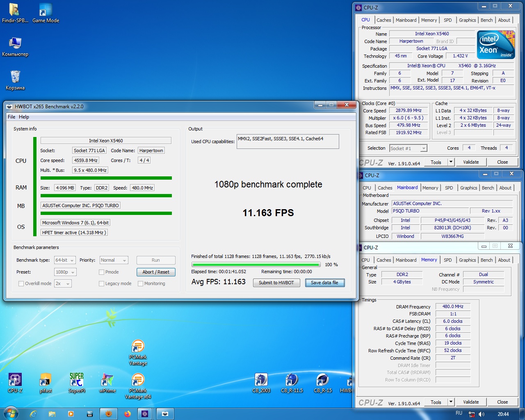Image resolution: width=525 pixels, height=420 pixels.
Task: Click the 20:44 taskbar clock
Action: pos(503,414)
